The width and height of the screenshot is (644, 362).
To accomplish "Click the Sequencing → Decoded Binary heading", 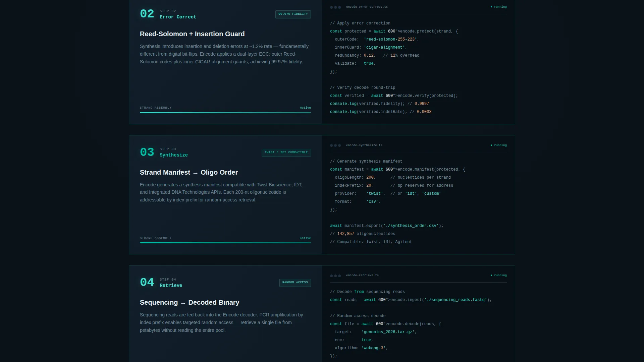I will (190, 303).
